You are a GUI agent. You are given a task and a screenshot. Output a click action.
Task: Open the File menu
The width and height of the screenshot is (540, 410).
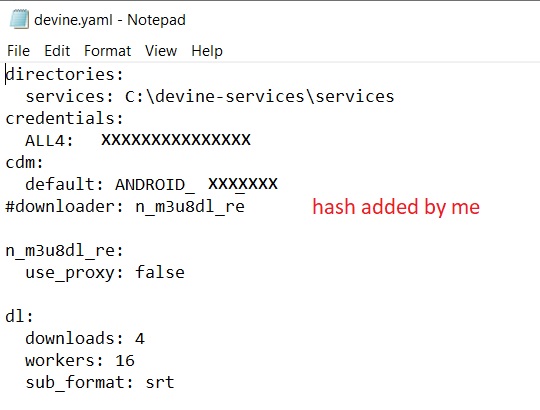point(19,51)
